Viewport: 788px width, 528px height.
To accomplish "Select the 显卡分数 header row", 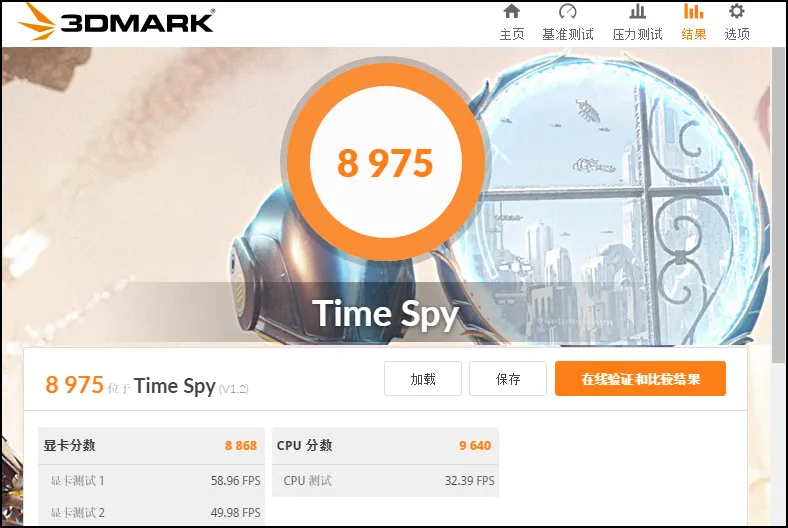I will click(x=151, y=446).
